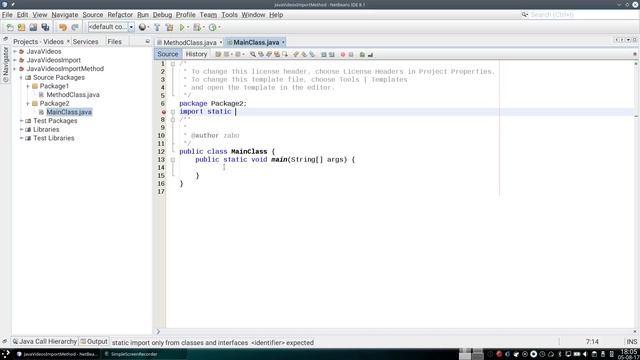Click Find Next Occurrence editor icon
This screenshot has width=640, height=360.
[269, 54]
